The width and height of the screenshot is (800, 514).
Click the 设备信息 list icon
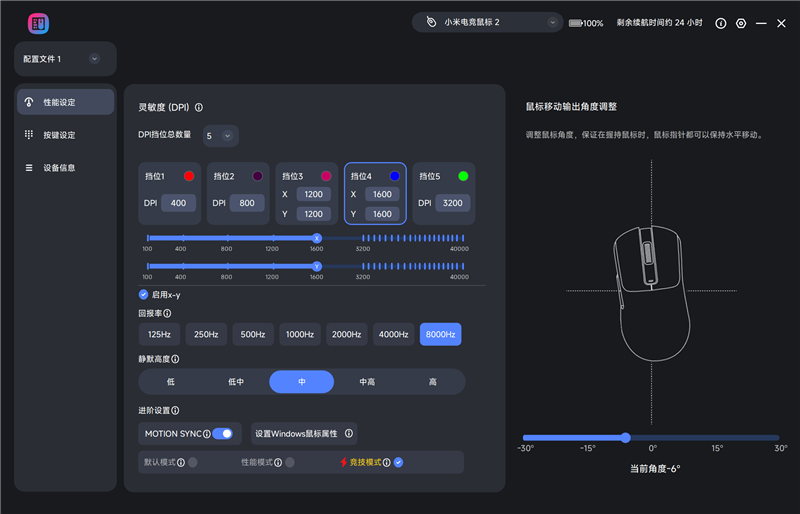(29, 167)
